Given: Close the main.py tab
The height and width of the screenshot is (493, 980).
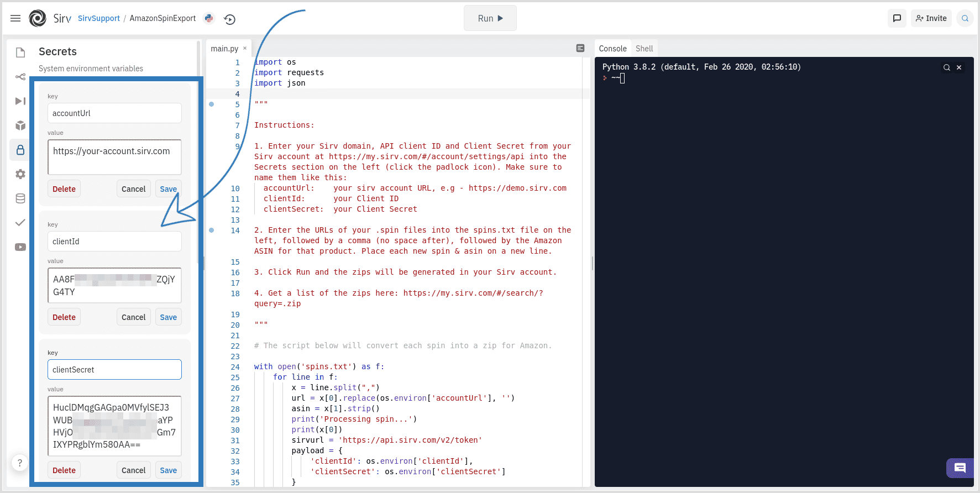Looking at the screenshot, I should click(x=245, y=48).
